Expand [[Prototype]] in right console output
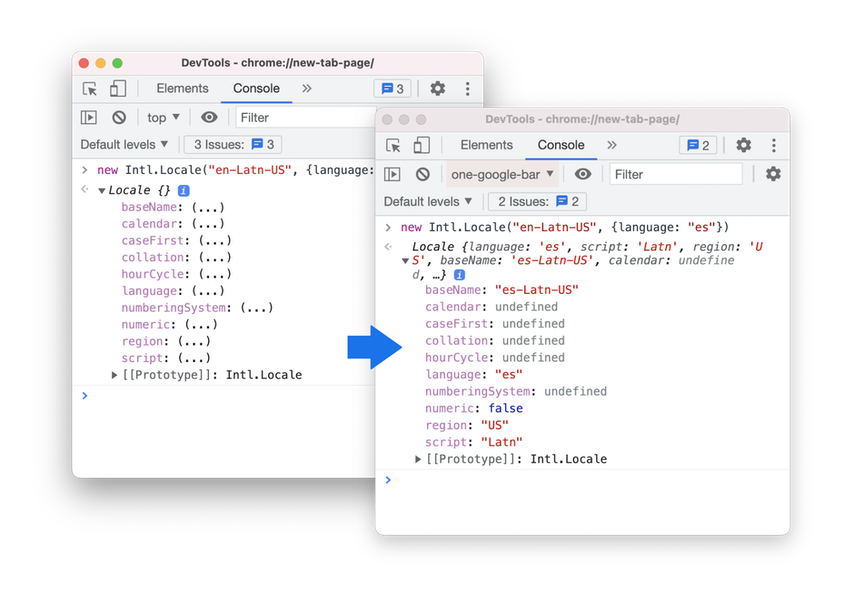This screenshot has width=845, height=591. pyautogui.click(x=419, y=459)
